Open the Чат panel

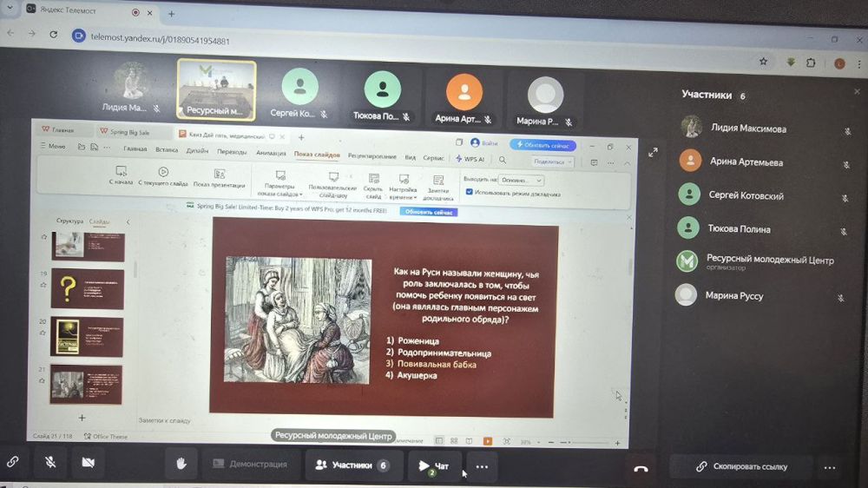(433, 465)
